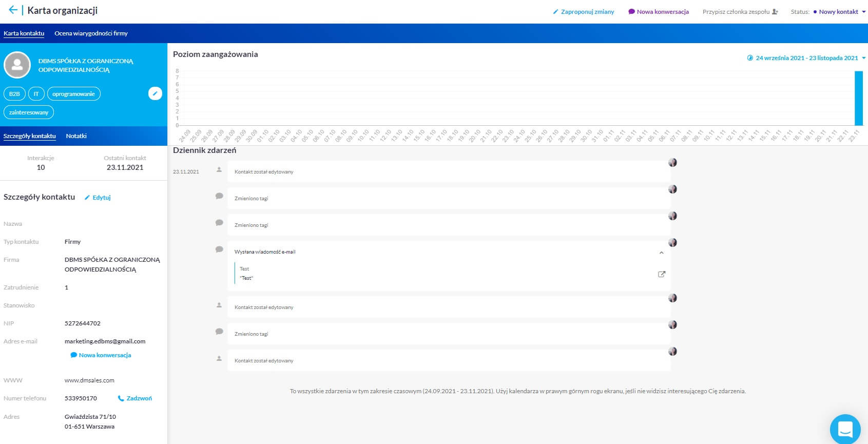This screenshot has width=868, height=444.
Task: Click speech bubble icon of first Zmieniono tagi
Action: (219, 196)
